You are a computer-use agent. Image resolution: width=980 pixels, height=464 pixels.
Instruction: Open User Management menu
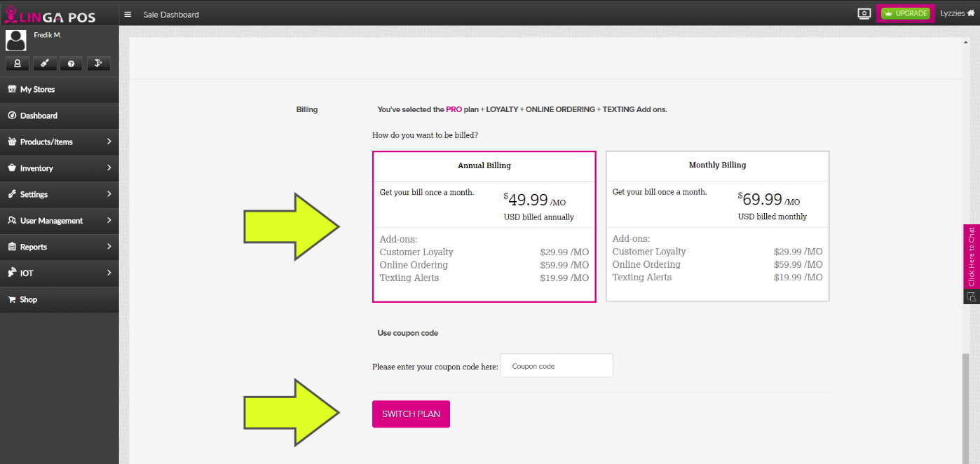(60, 221)
